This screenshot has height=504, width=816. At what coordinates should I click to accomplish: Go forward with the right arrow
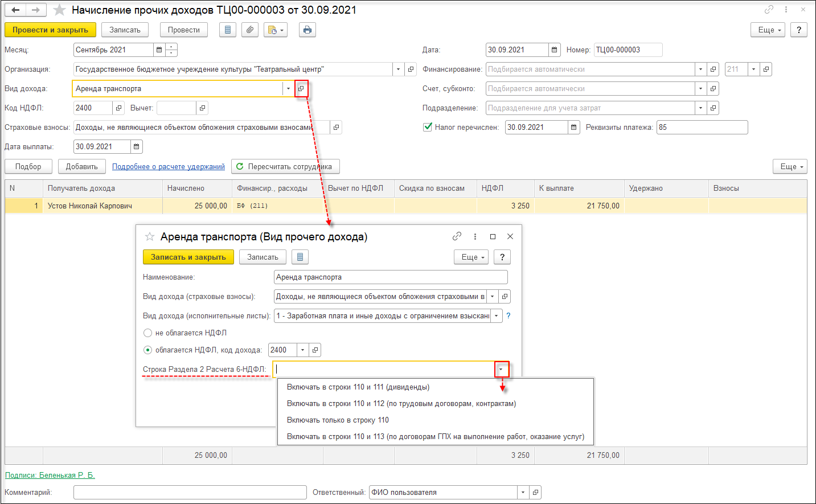(36, 10)
